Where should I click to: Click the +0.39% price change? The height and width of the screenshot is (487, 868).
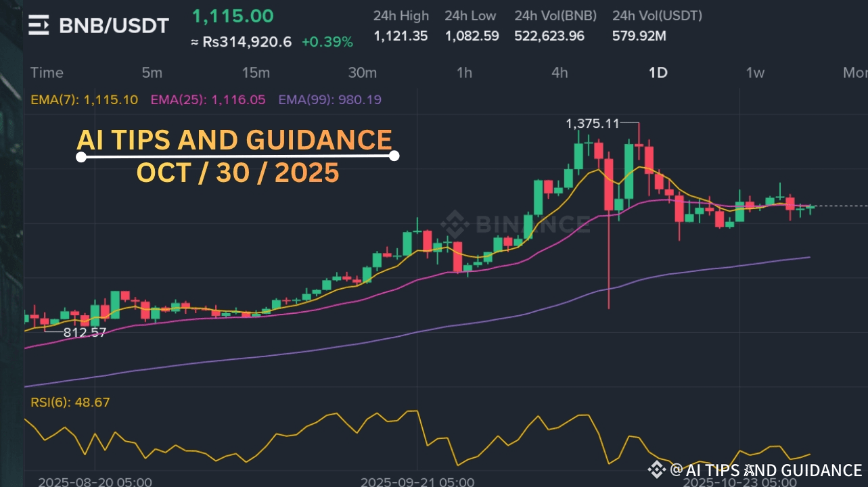[327, 42]
